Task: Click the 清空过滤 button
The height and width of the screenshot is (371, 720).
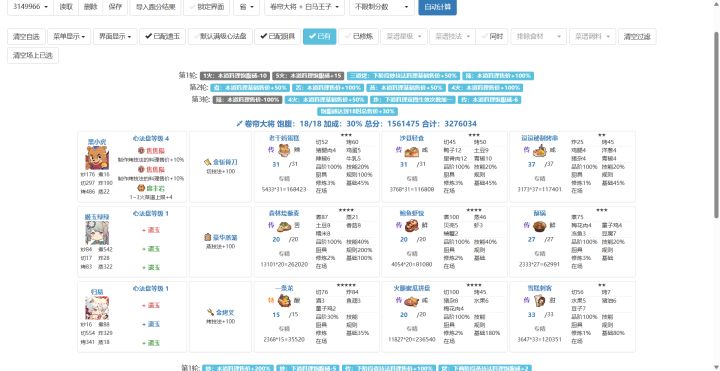Action: point(637,36)
